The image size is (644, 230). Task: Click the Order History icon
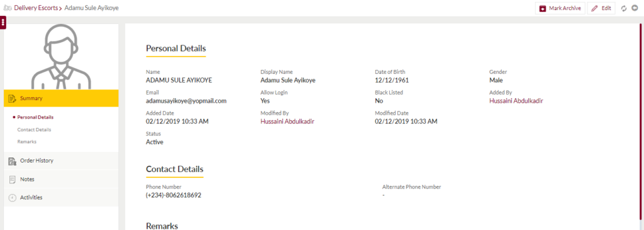click(x=13, y=161)
